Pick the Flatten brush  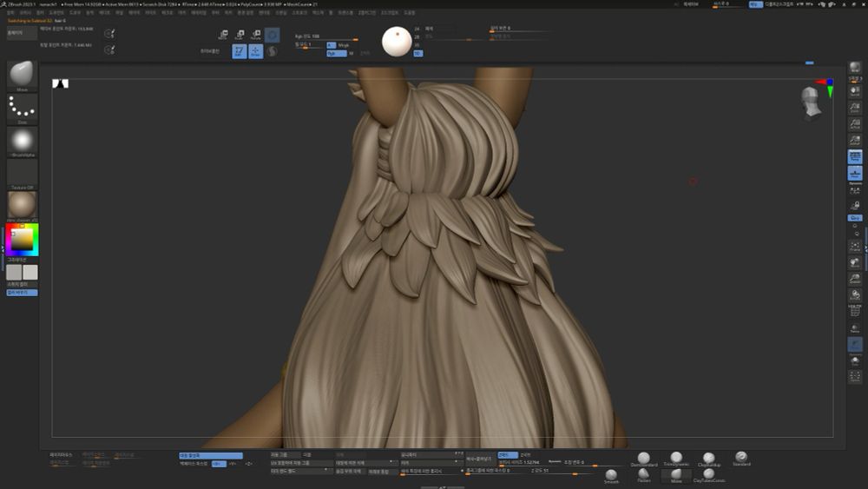point(643,473)
